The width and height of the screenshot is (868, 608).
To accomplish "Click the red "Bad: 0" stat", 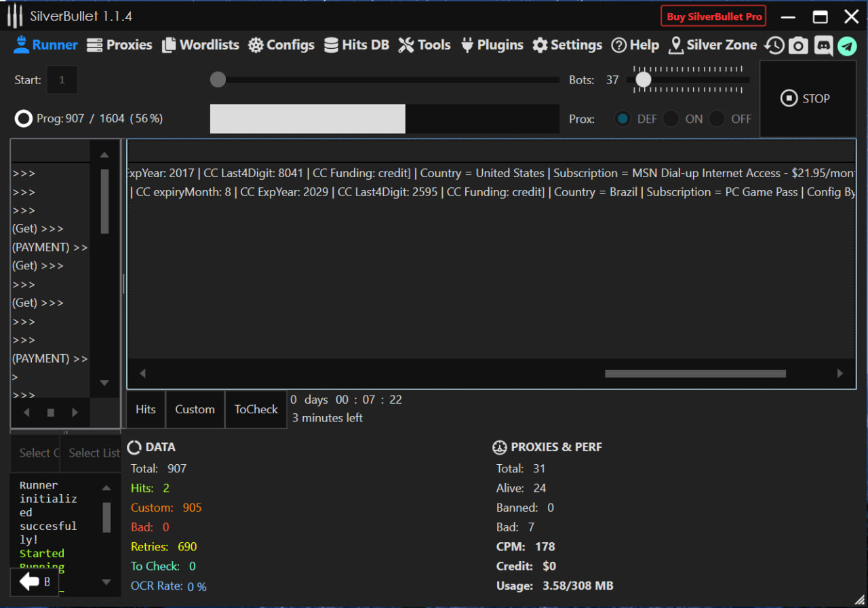I will coord(150,527).
